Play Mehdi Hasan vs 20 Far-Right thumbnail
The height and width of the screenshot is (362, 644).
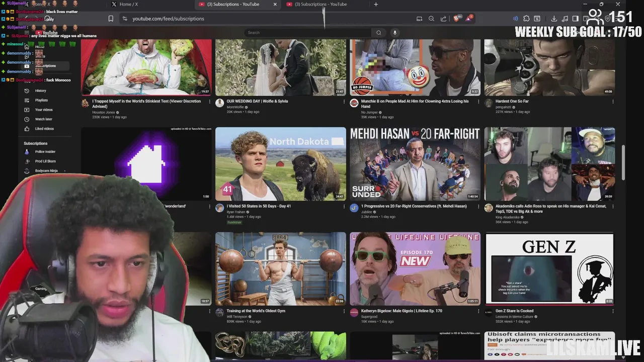[415, 164]
